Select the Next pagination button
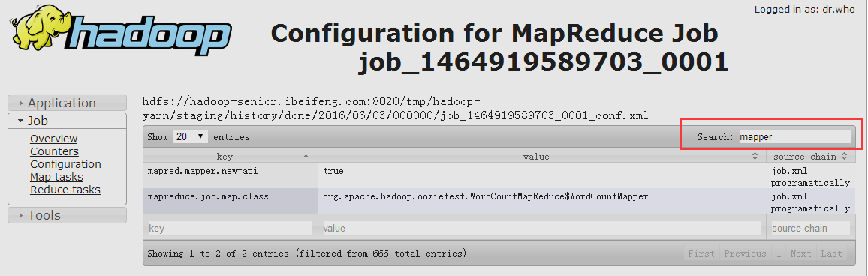Screen dimensions: 868x276 coord(800,253)
